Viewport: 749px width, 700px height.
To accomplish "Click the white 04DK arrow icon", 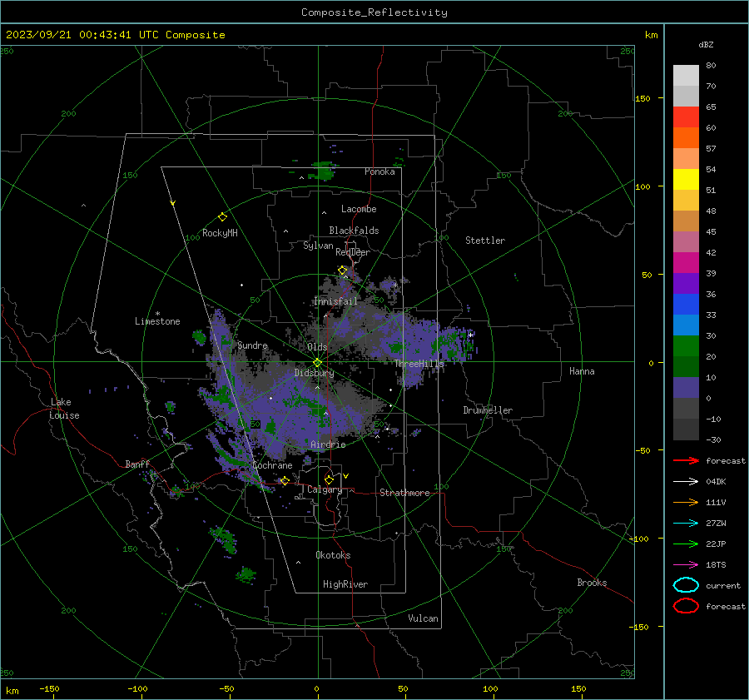I will pyautogui.click(x=686, y=481).
